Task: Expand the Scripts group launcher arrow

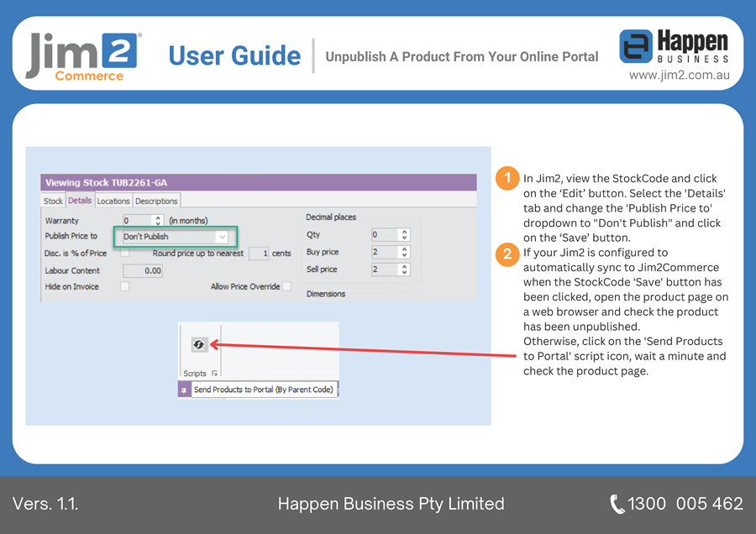Action: coord(214,373)
